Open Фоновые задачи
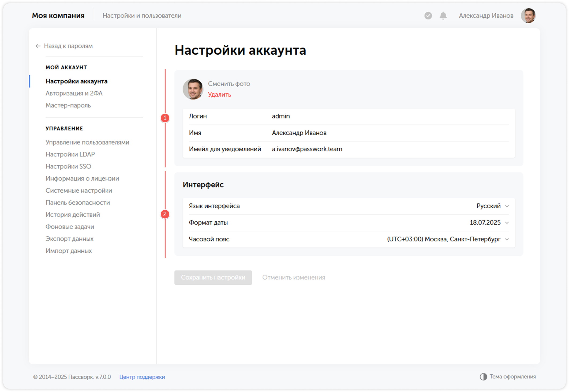569x392 pixels. click(x=70, y=227)
